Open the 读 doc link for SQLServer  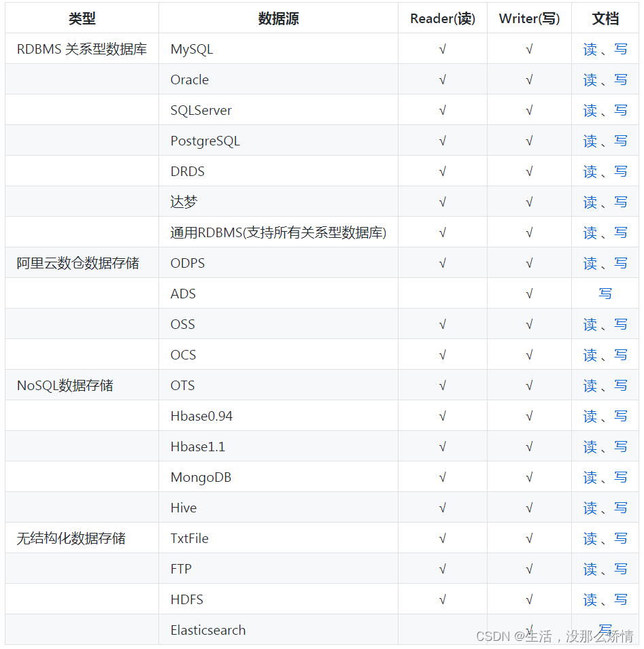pyautogui.click(x=590, y=111)
